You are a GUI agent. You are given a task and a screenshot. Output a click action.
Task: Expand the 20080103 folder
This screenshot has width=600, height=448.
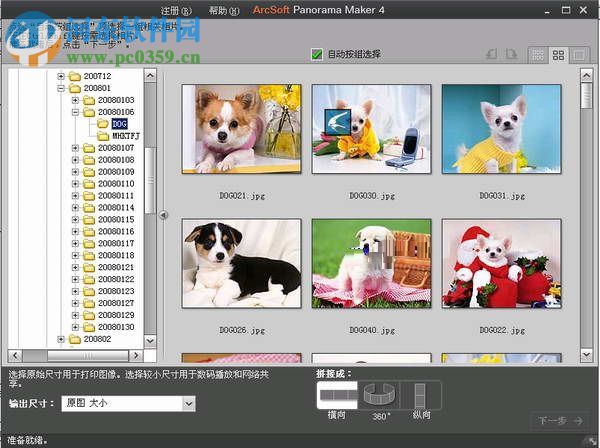[x=75, y=100]
